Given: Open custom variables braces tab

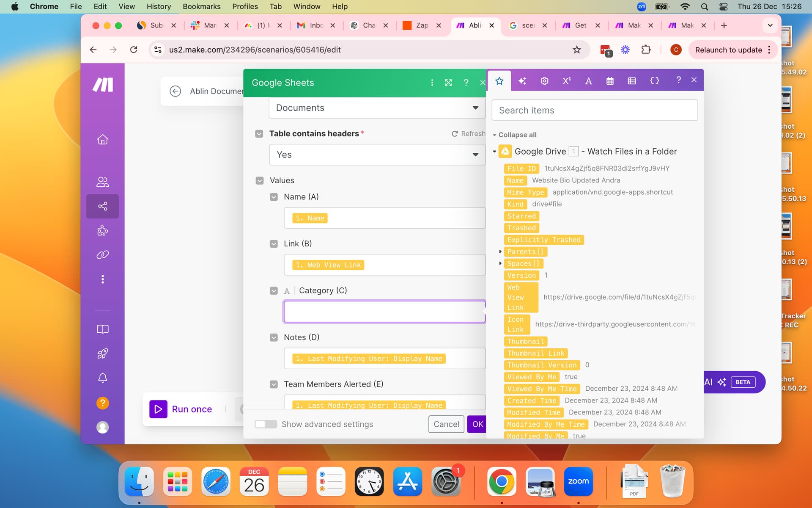Looking at the screenshot, I should pos(654,81).
